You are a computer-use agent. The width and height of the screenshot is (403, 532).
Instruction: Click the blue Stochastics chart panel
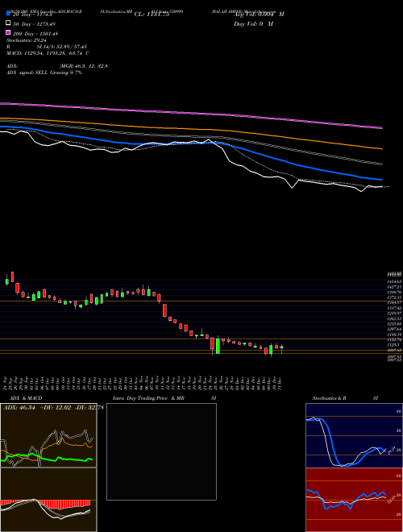pyautogui.click(x=354, y=435)
